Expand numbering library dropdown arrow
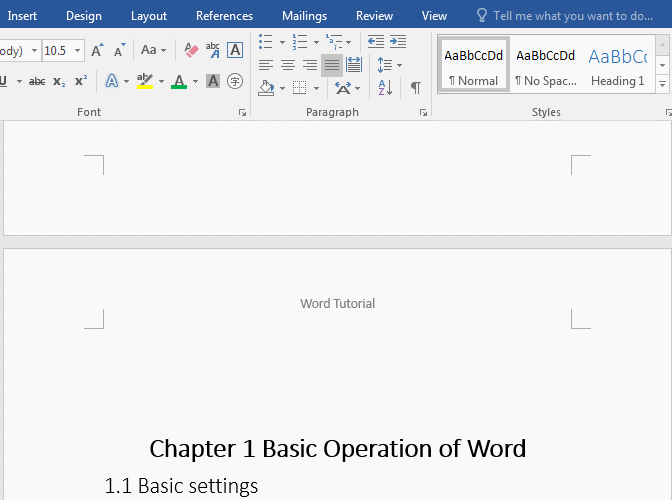Screen dimensions: 672x500 316,42
